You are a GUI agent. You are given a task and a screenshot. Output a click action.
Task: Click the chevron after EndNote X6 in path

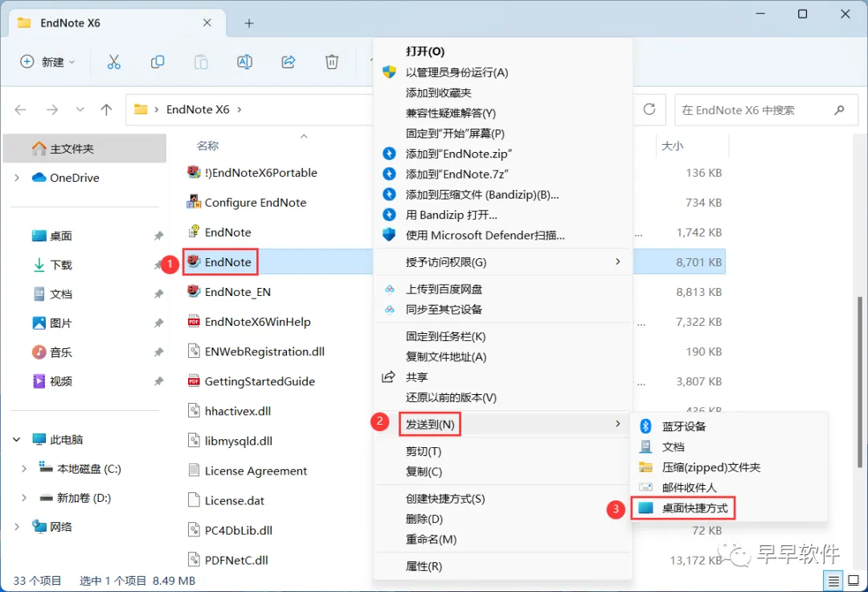click(x=240, y=109)
